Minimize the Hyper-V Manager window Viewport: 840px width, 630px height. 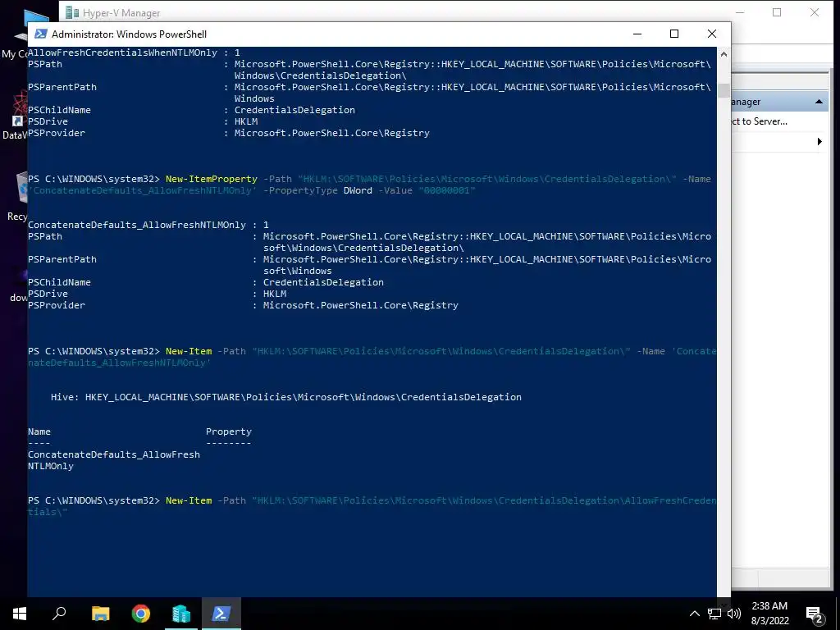pyautogui.click(x=740, y=12)
